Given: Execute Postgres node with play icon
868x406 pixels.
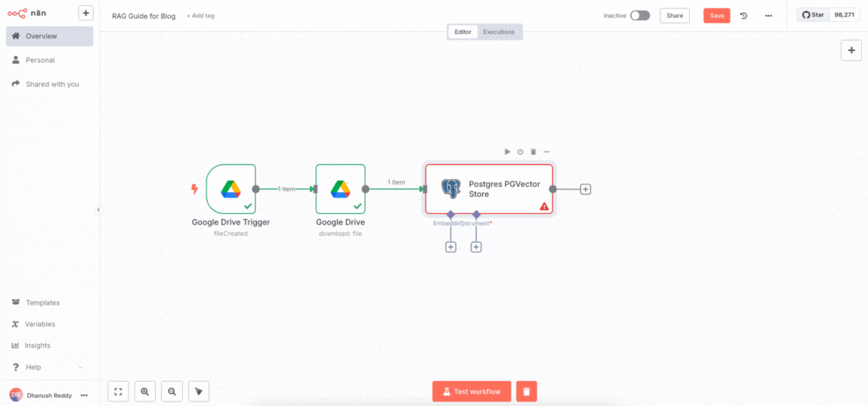Looking at the screenshot, I should [x=508, y=152].
